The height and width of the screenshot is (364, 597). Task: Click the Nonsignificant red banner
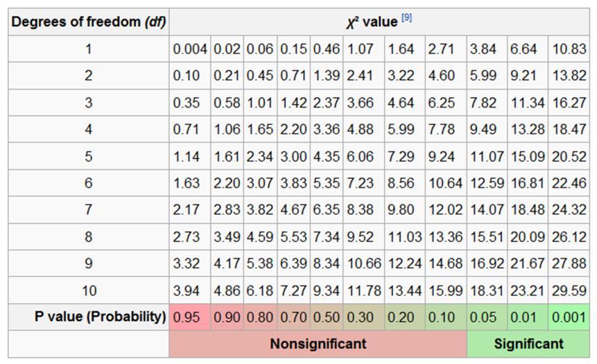tap(318, 344)
